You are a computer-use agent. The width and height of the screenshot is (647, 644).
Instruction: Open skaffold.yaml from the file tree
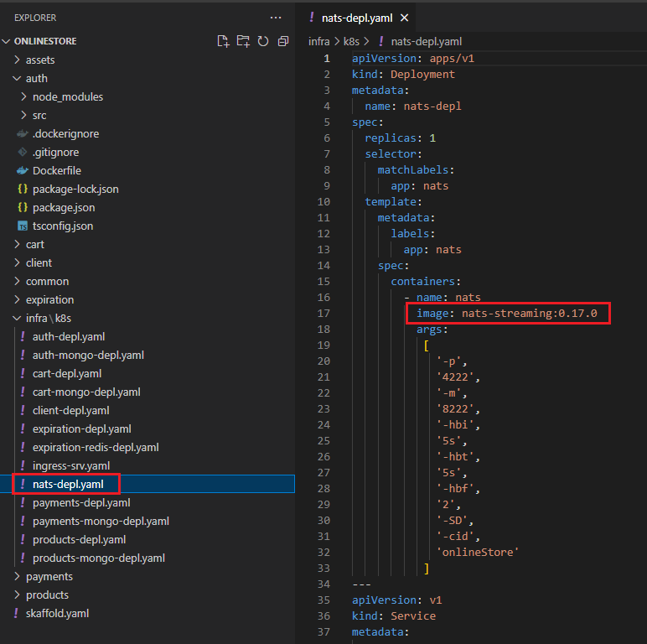click(57, 613)
